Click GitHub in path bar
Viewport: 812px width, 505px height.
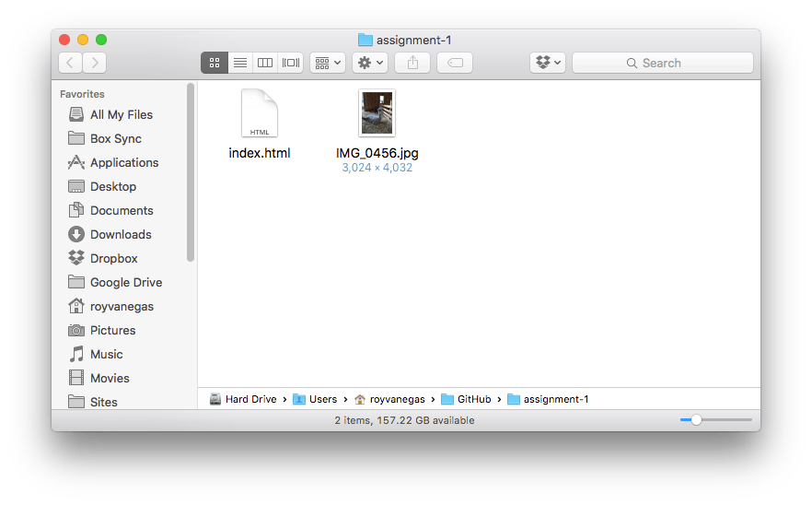[x=466, y=399]
